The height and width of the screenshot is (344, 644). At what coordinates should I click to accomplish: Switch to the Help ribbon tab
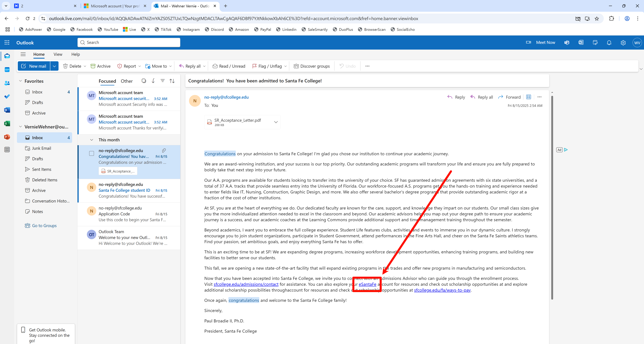point(75,54)
